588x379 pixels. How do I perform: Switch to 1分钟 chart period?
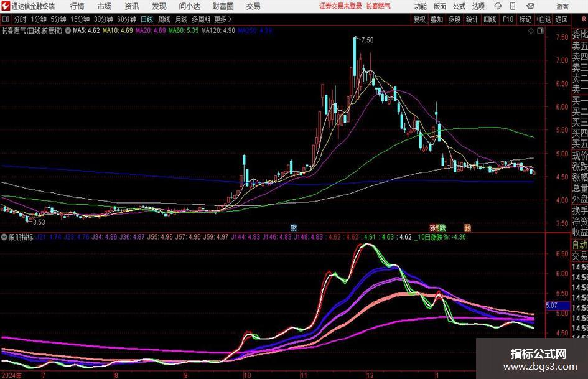click(x=39, y=19)
